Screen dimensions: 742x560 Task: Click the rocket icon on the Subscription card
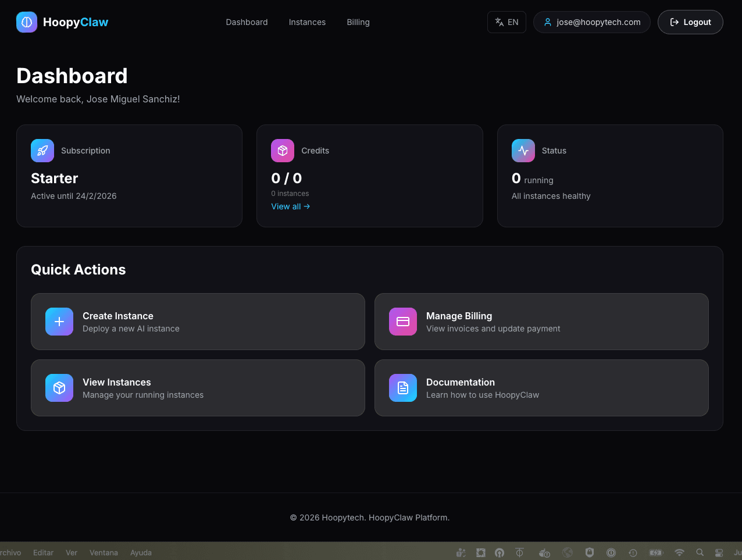tap(42, 150)
